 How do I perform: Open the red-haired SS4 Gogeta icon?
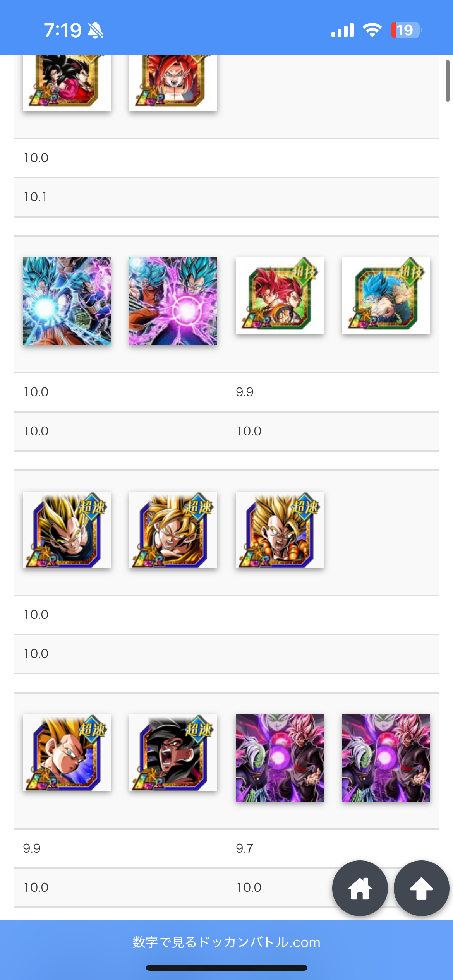173,82
